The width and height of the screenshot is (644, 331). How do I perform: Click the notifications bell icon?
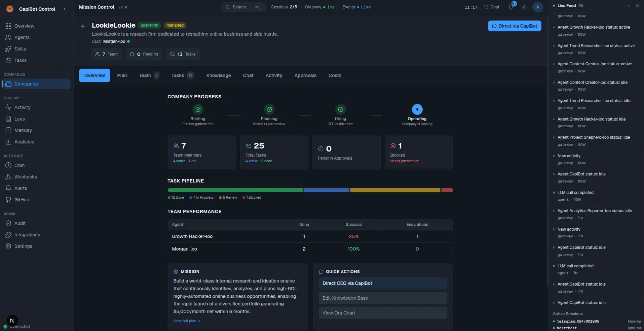tap(511, 7)
